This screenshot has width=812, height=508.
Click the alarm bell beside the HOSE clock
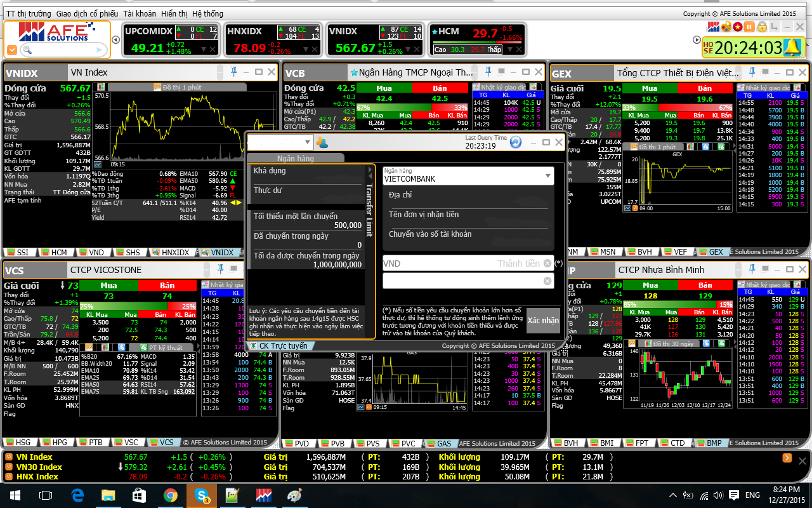tap(792, 48)
